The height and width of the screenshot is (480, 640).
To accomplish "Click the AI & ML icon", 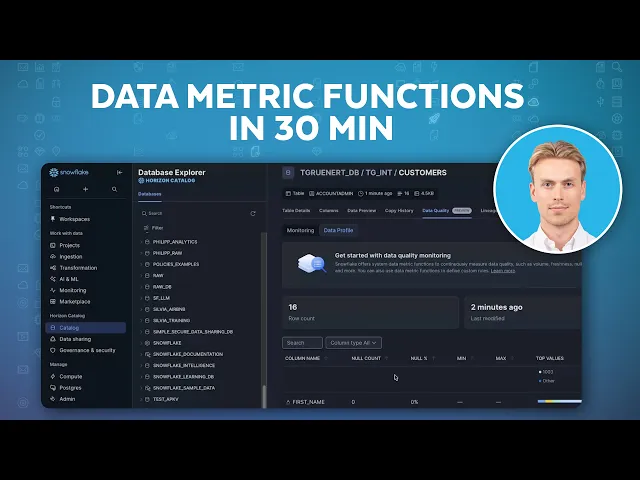I will coord(53,279).
